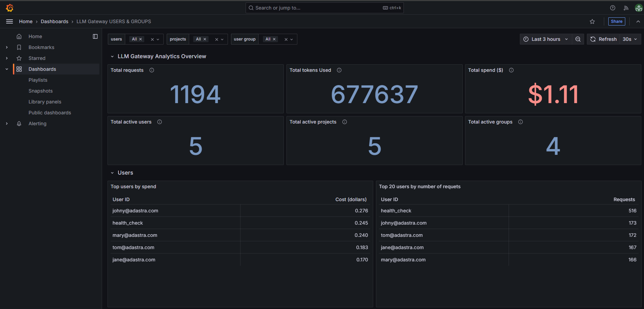Open the 30s refresh interval dropdown
The width and height of the screenshot is (644, 309).
630,39
